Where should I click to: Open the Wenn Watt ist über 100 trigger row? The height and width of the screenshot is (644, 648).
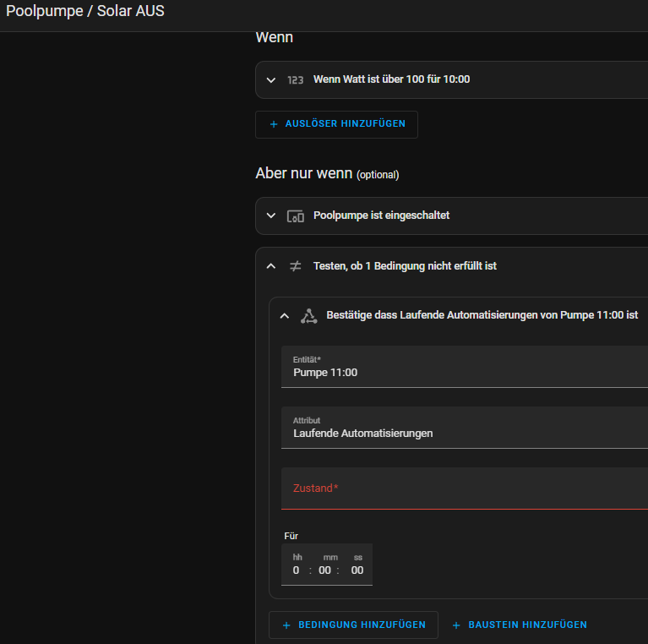coord(451,79)
